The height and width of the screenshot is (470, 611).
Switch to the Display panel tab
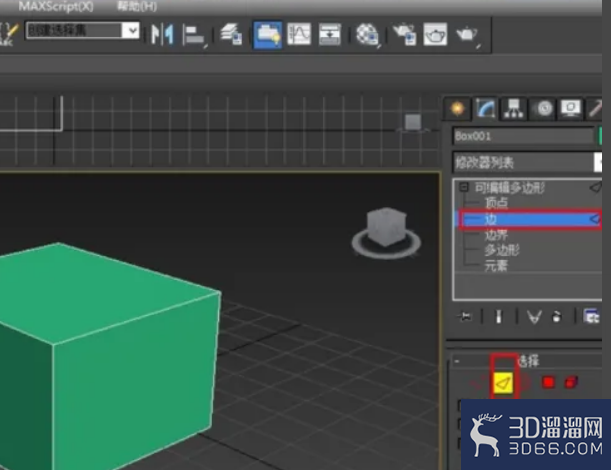coord(571,108)
